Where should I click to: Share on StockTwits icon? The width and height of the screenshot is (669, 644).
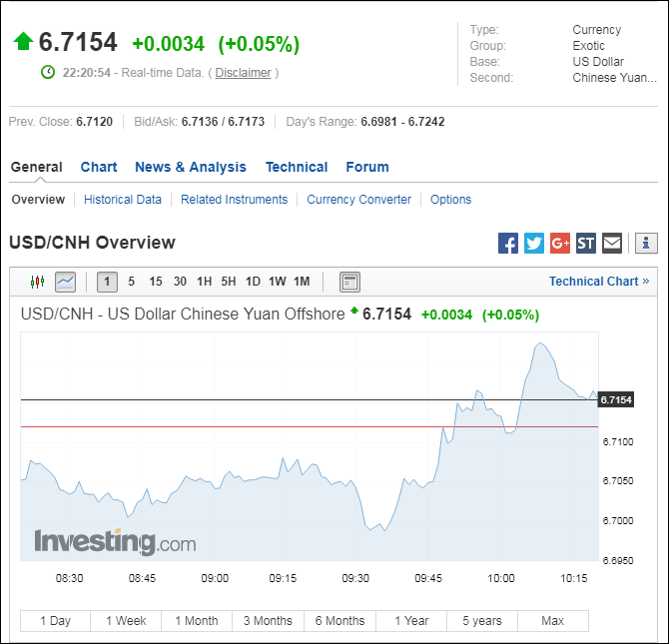(x=586, y=243)
